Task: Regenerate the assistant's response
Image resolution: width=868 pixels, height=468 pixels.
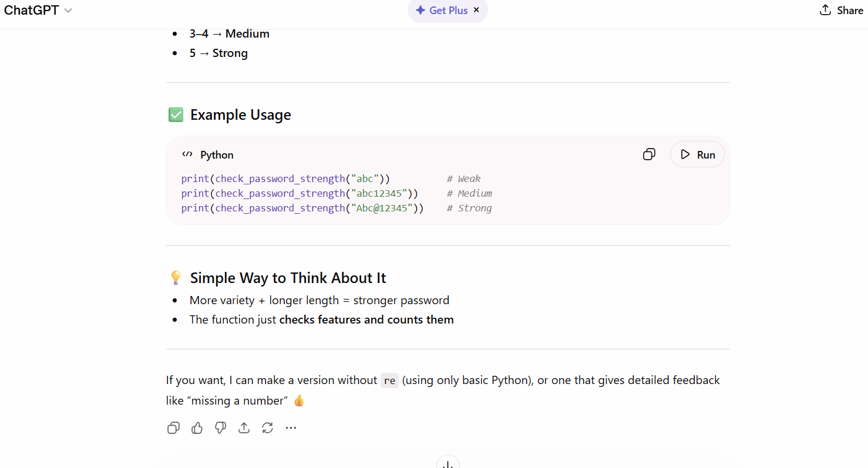Action: click(x=267, y=427)
